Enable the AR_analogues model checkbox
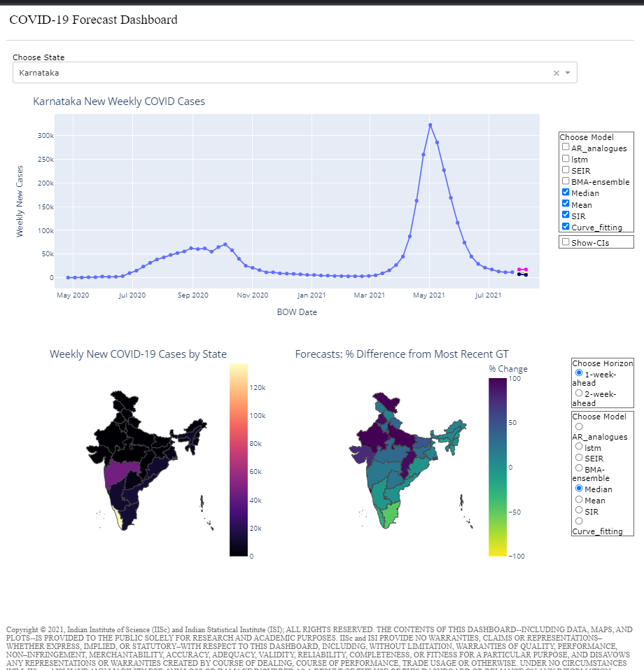 (x=566, y=147)
